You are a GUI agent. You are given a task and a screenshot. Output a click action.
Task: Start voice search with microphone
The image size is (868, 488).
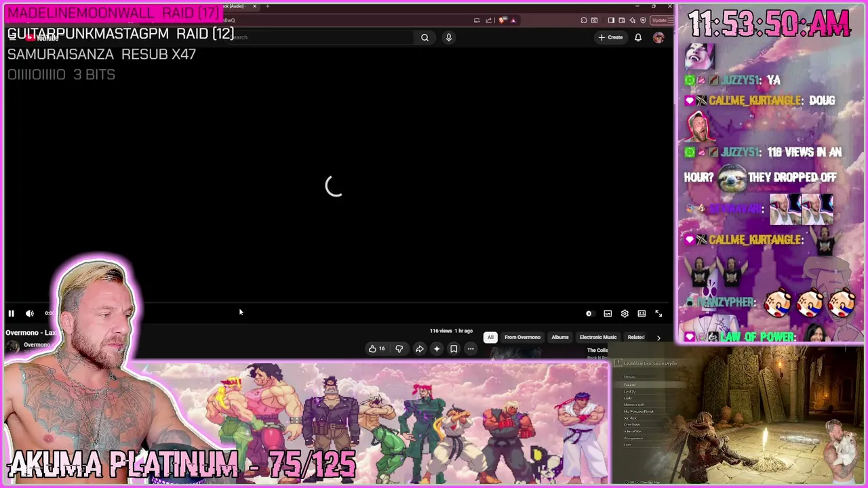coord(448,37)
